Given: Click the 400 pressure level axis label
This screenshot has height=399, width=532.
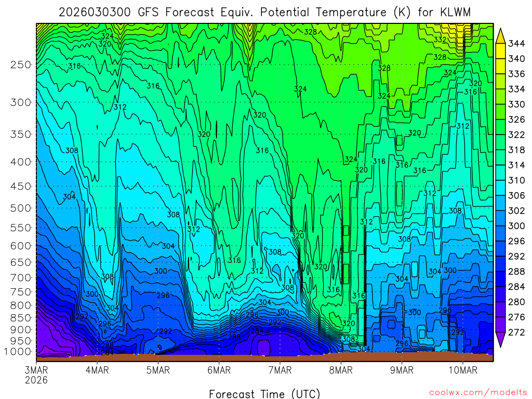Looking at the screenshot, I should (x=21, y=162).
